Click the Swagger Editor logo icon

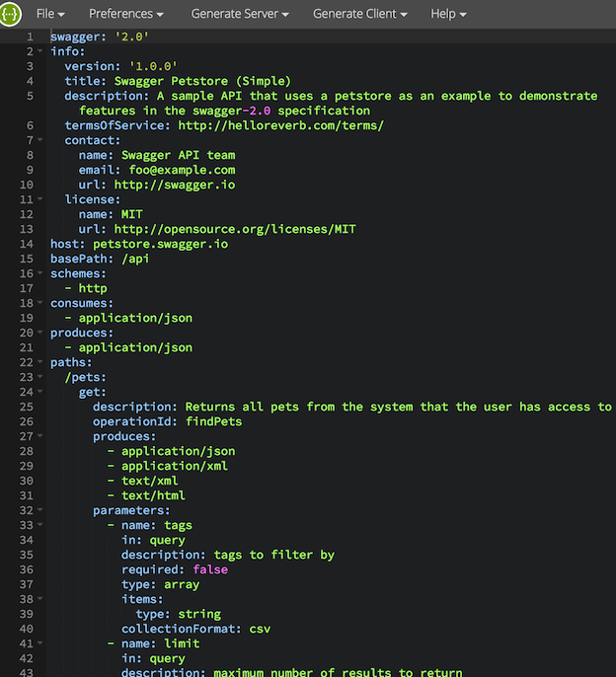(10, 14)
